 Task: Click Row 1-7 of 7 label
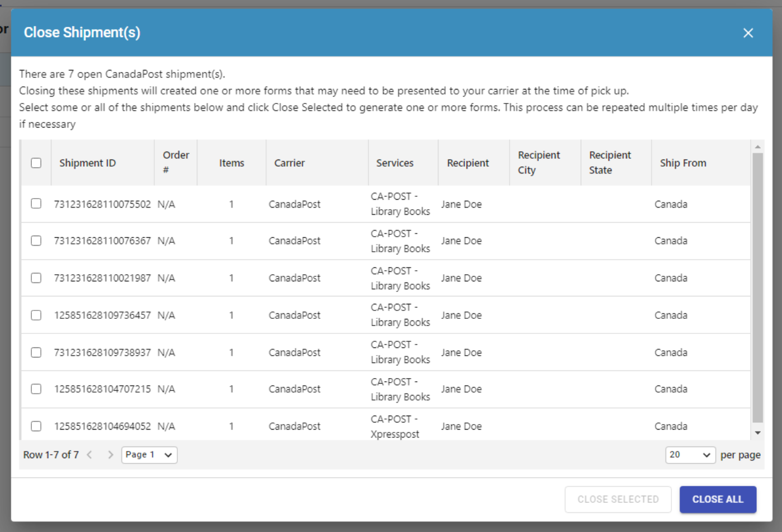tap(51, 455)
